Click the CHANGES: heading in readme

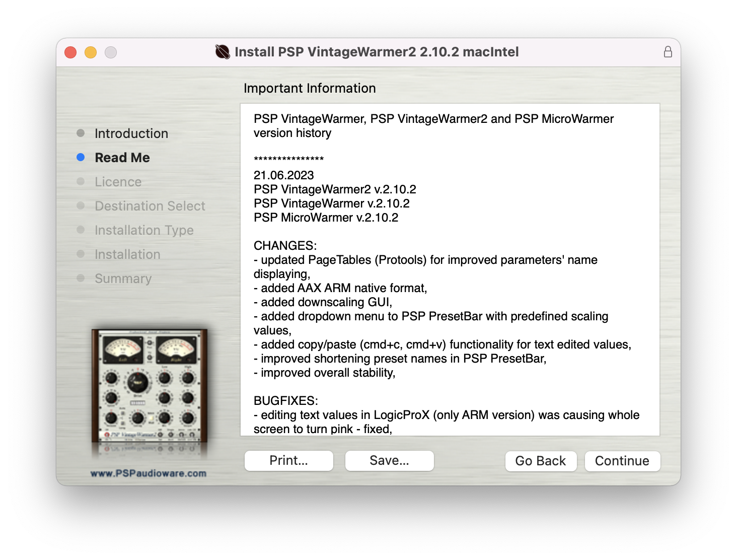(285, 246)
